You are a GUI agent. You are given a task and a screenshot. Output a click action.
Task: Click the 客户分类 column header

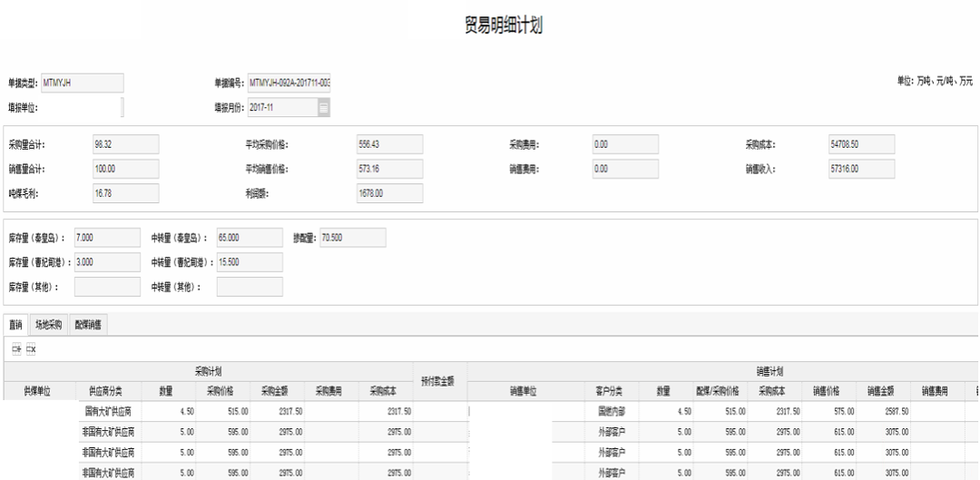click(x=612, y=391)
